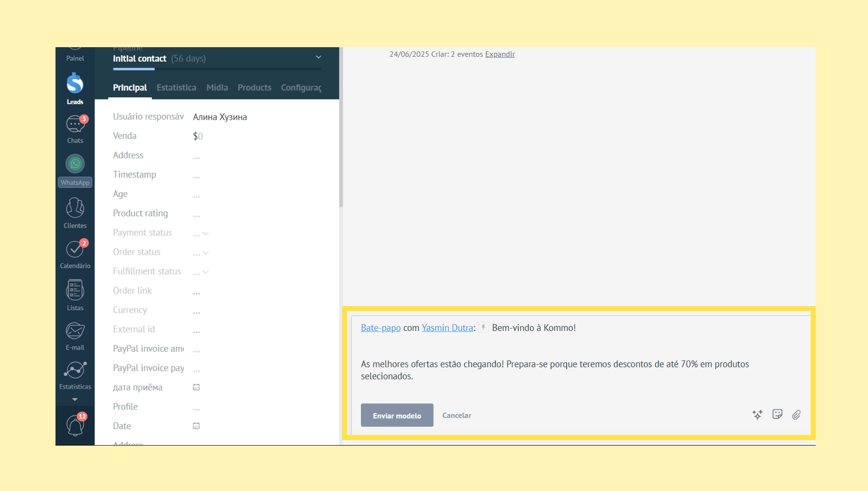This screenshot has width=868, height=491.
Task: Open the Payment status dropdown
Action: point(205,233)
